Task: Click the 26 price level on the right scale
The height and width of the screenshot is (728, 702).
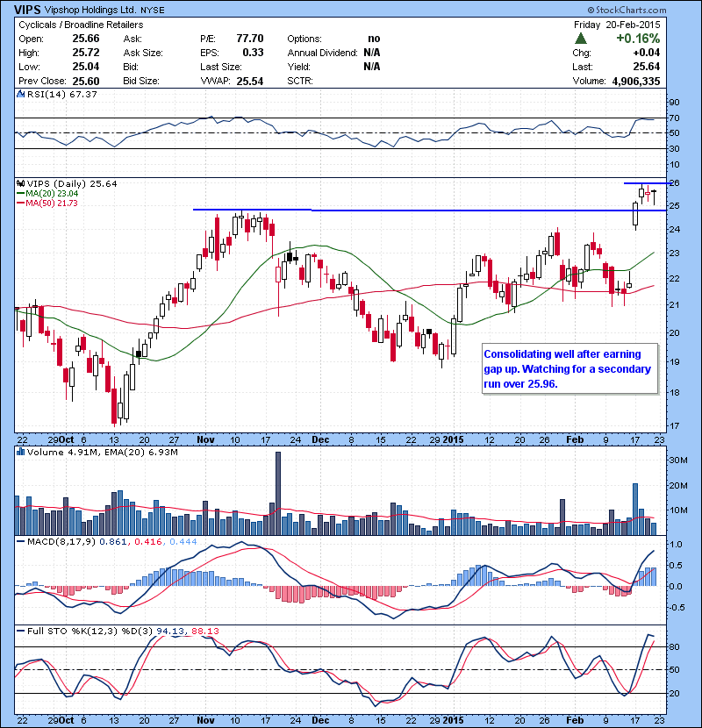Action: (x=674, y=183)
